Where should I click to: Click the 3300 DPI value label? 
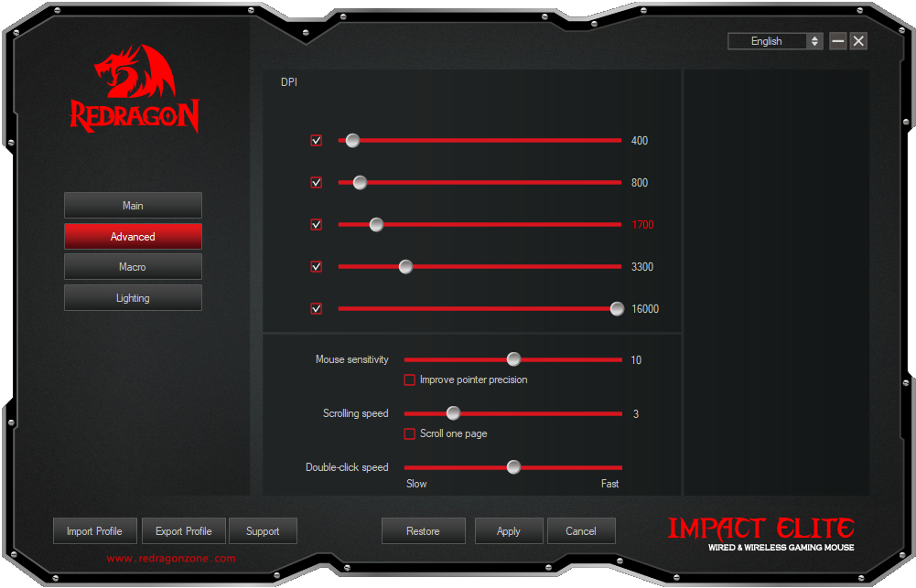coord(642,267)
